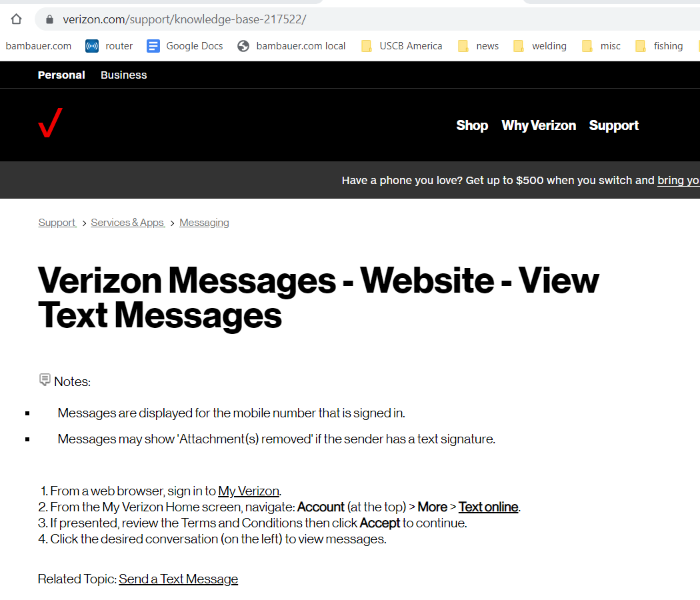Open the bambauer.com local bookmark
The height and width of the screenshot is (600, 700).
291,46
